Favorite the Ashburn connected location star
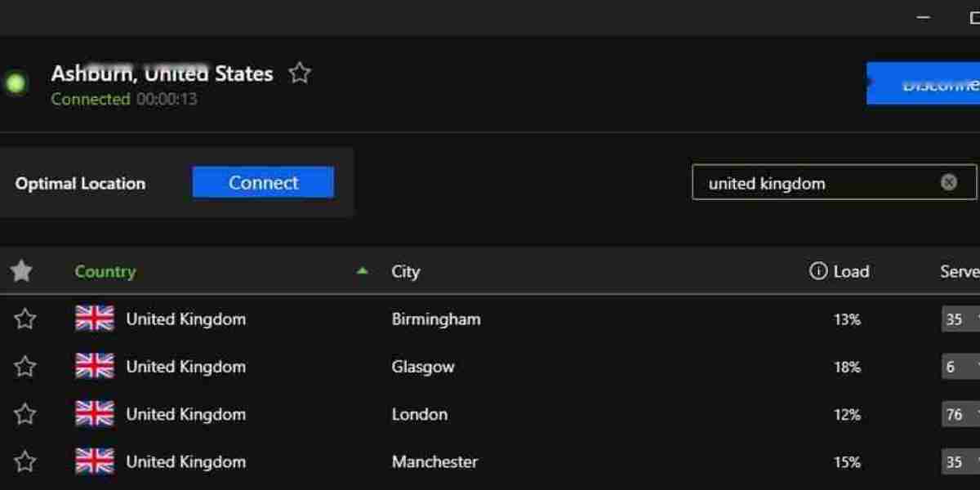Screen dimensions: 980x490 [300, 73]
